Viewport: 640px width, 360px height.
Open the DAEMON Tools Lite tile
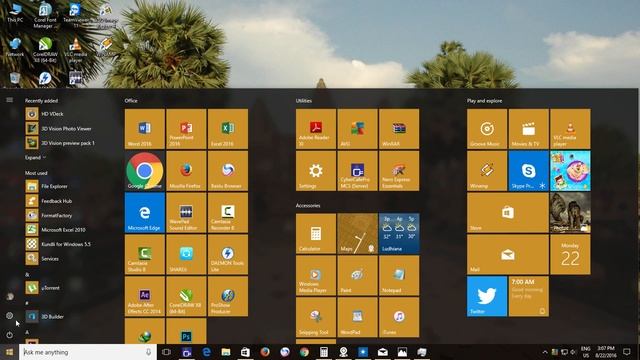click(x=228, y=254)
